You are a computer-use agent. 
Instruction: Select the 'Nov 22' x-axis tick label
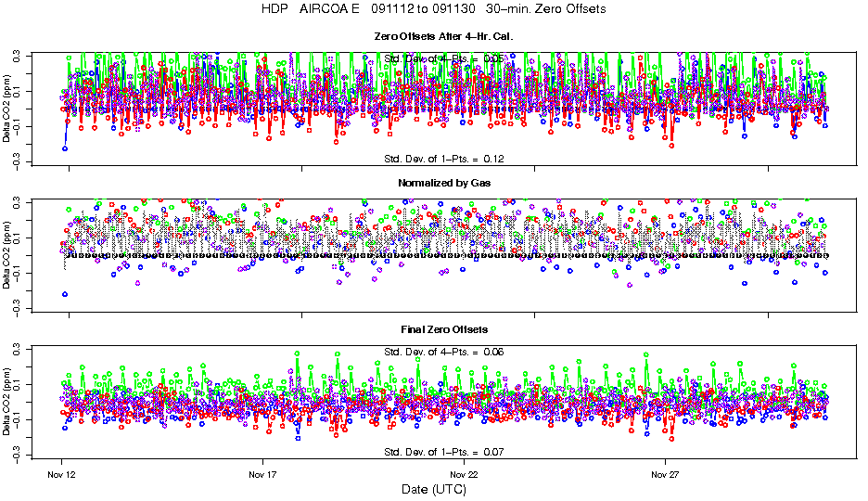pyautogui.click(x=464, y=475)
